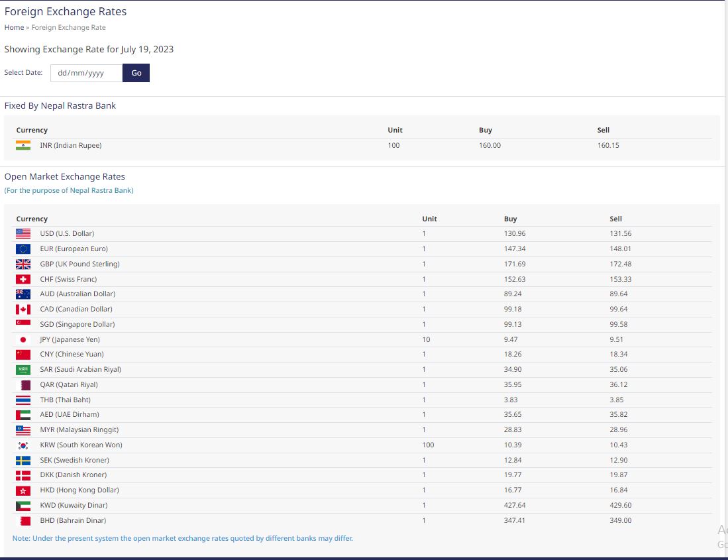This screenshot has height=560, width=728.
Task: Focus the Select Date input field
Action: point(86,73)
